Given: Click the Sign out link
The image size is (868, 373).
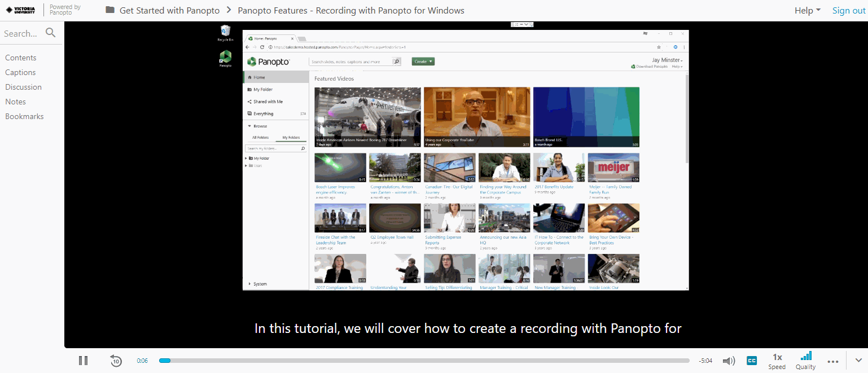Looking at the screenshot, I should 848,11.
